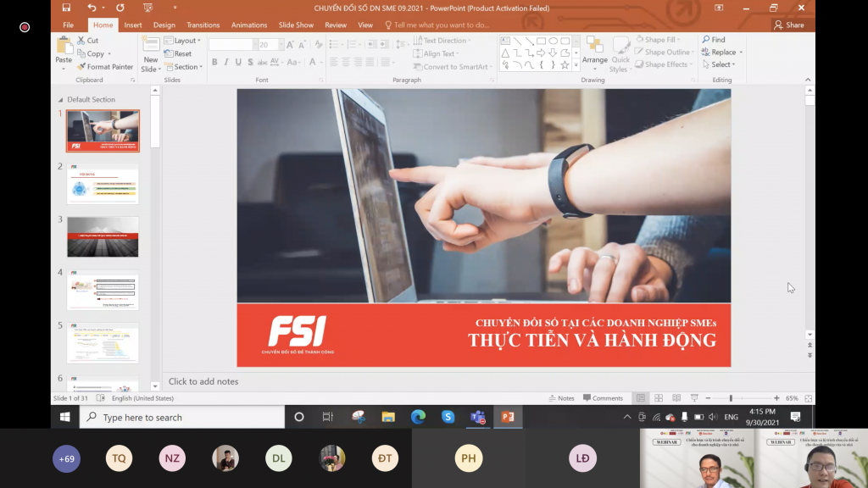Open Microsoft Edge from taskbar

pyautogui.click(x=418, y=417)
